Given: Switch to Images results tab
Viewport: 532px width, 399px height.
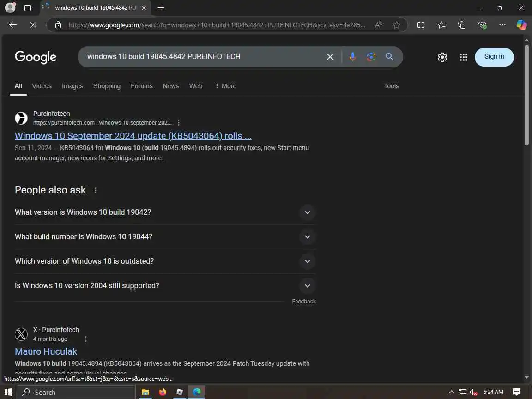Looking at the screenshot, I should point(72,86).
